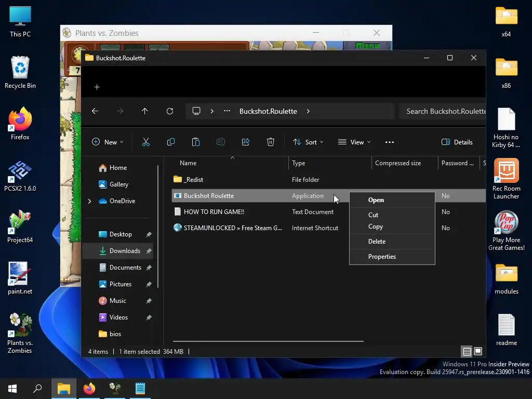Click the Paste clipboard icon in toolbar

coord(196,142)
